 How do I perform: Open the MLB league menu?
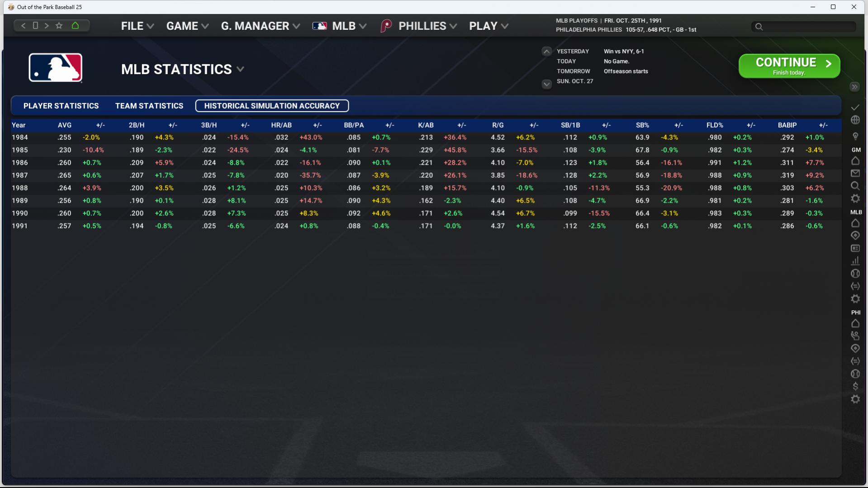339,26
